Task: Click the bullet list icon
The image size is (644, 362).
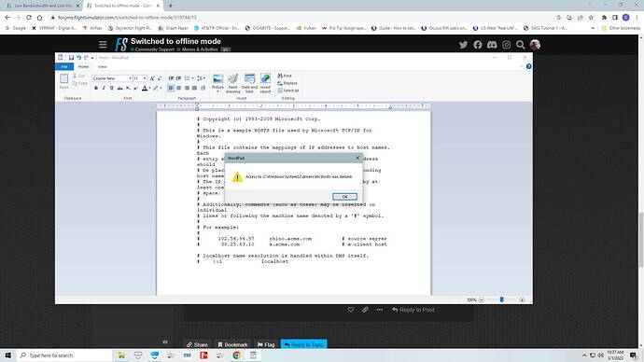Action: (x=187, y=78)
